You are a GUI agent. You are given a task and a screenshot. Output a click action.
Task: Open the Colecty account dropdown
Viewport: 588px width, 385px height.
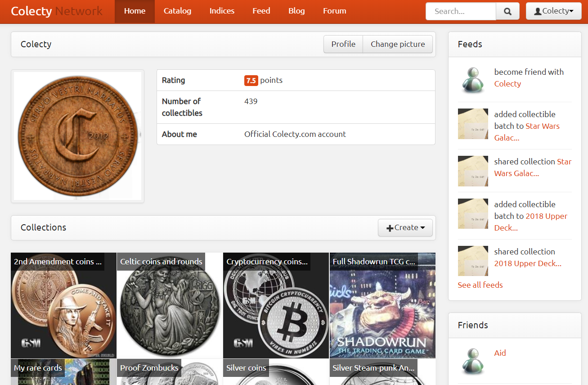coord(554,11)
